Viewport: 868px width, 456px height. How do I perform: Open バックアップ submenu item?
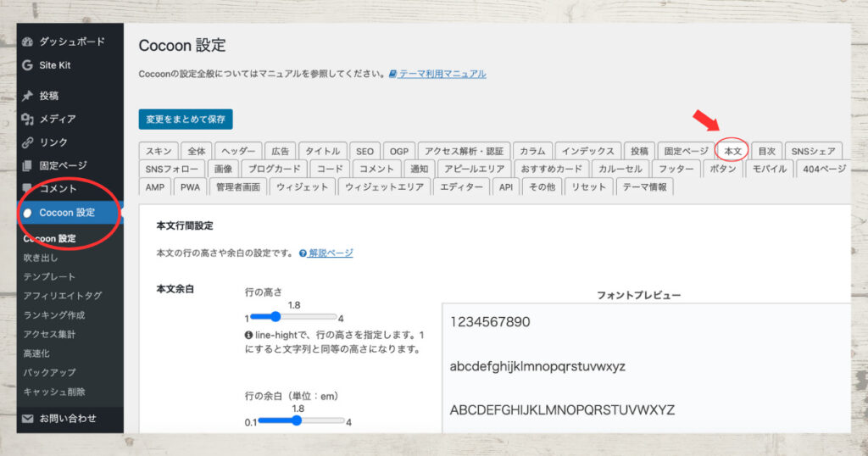49,372
